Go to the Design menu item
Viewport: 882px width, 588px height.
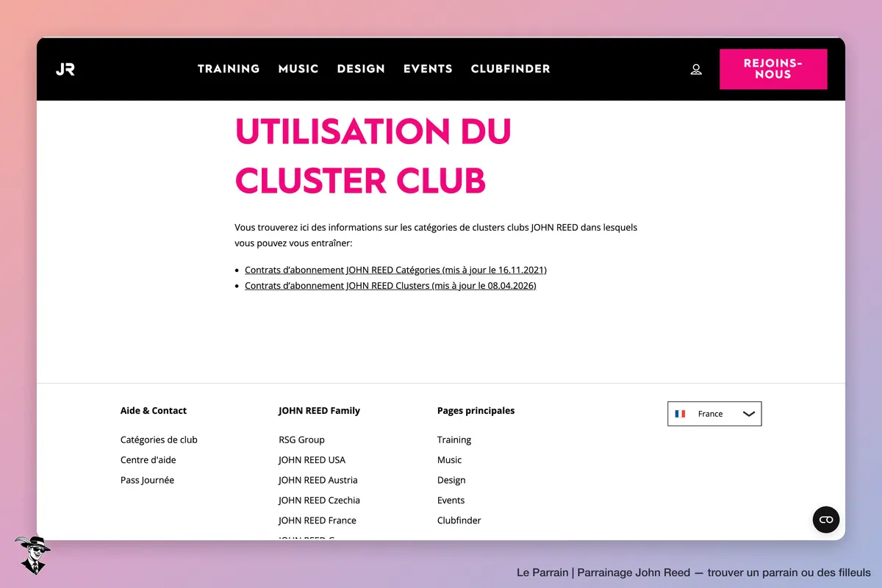coord(361,69)
